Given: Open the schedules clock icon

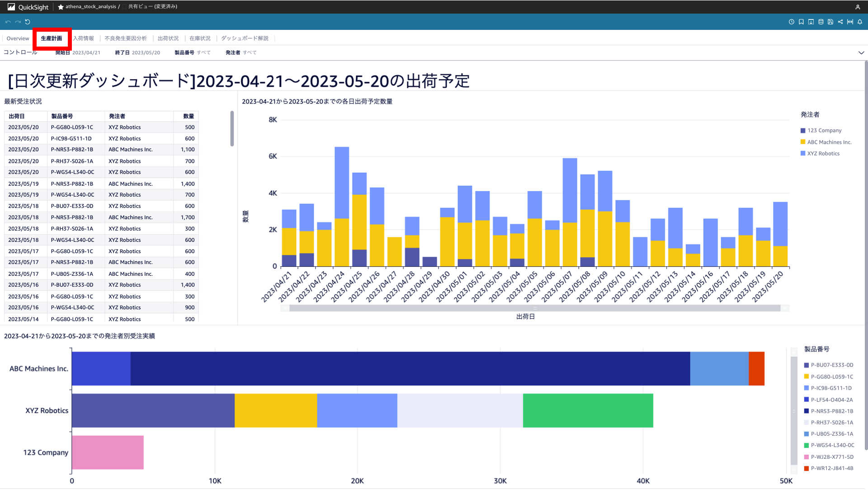Looking at the screenshot, I should coord(791,22).
